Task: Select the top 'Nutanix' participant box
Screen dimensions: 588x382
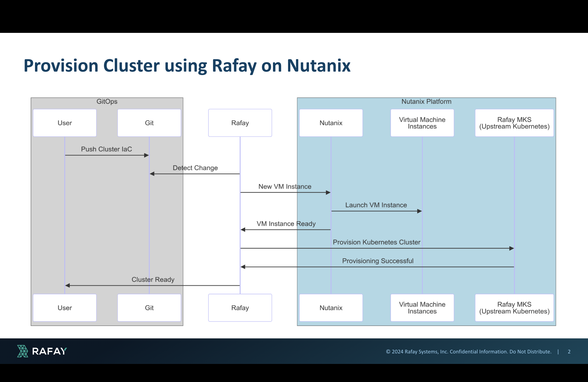Action: (331, 123)
